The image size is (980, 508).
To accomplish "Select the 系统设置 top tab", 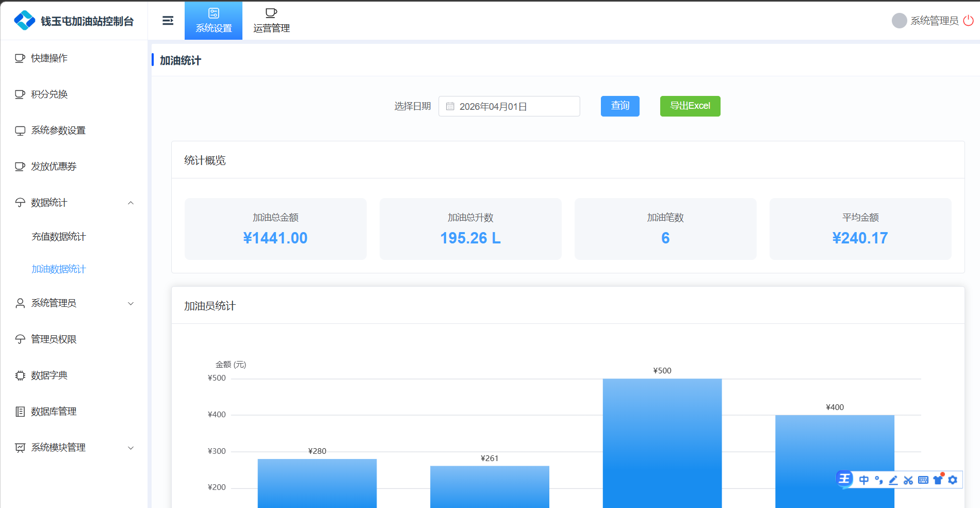I will (214, 21).
